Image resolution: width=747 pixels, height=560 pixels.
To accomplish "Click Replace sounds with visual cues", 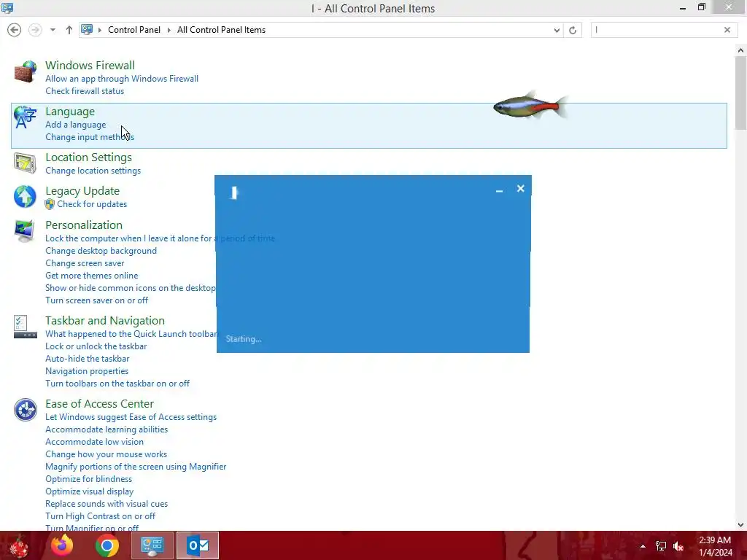I will click(x=107, y=503).
